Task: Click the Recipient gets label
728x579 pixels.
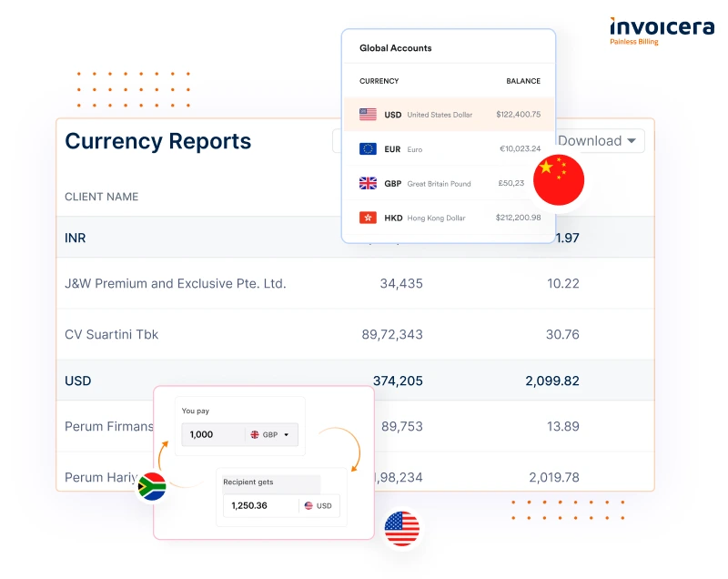Action: tap(248, 482)
